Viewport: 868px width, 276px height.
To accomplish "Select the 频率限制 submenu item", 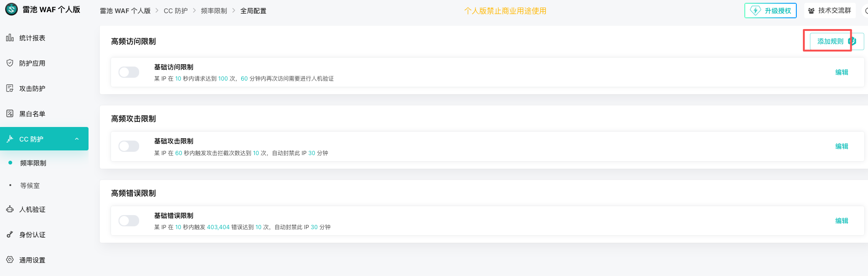I will point(33,163).
